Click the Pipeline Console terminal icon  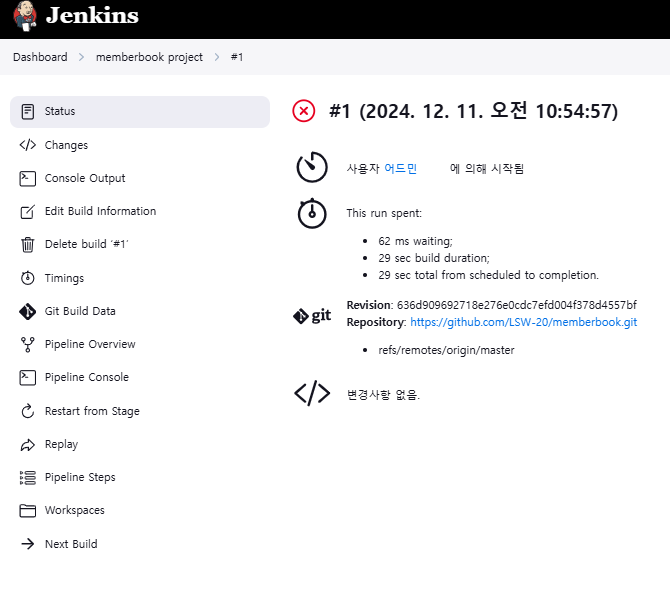pos(28,378)
